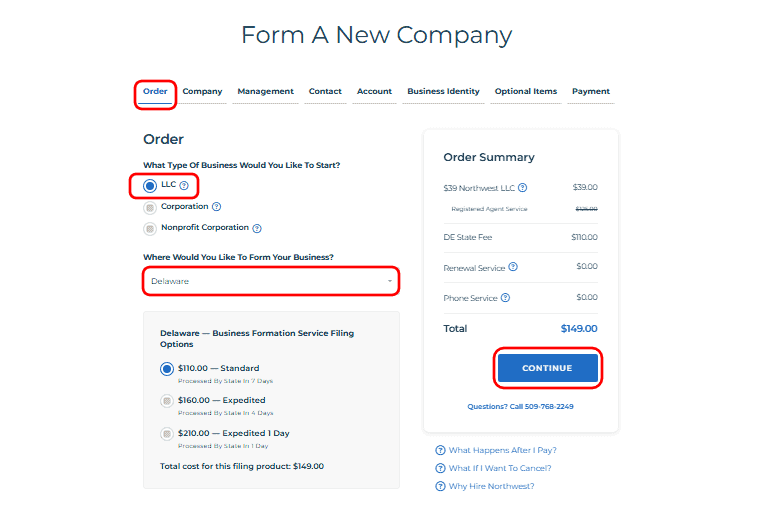The image size is (762, 517).
Task: Click help icon beside Renewal Service
Action: 513,267
